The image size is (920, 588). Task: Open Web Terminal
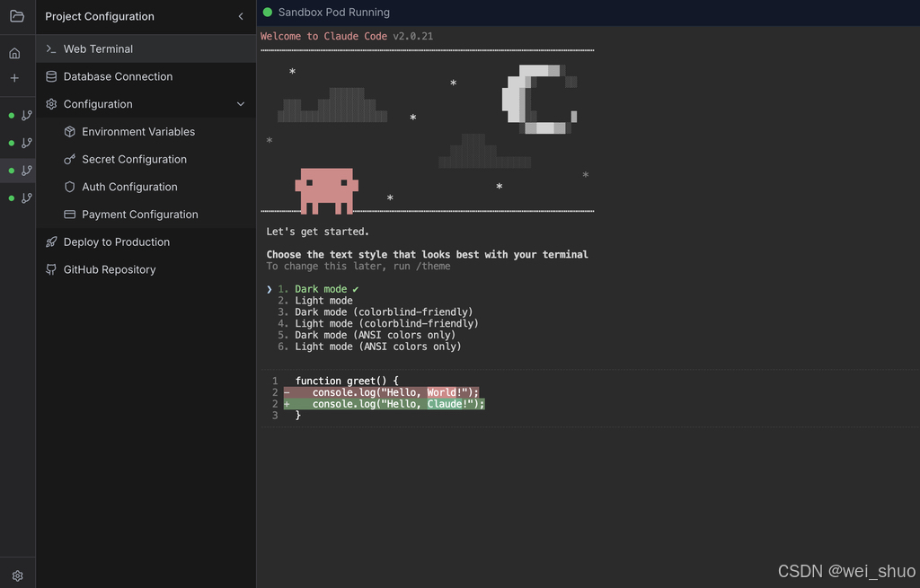pyautogui.click(x=146, y=48)
